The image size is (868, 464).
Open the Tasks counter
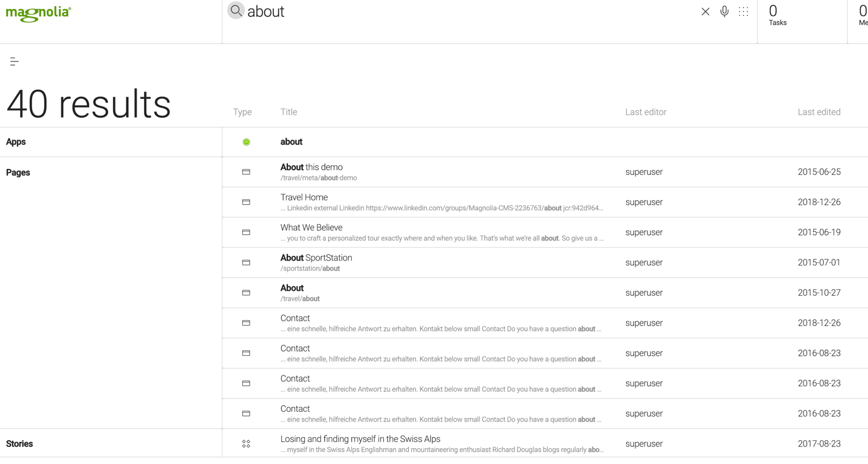tap(777, 15)
